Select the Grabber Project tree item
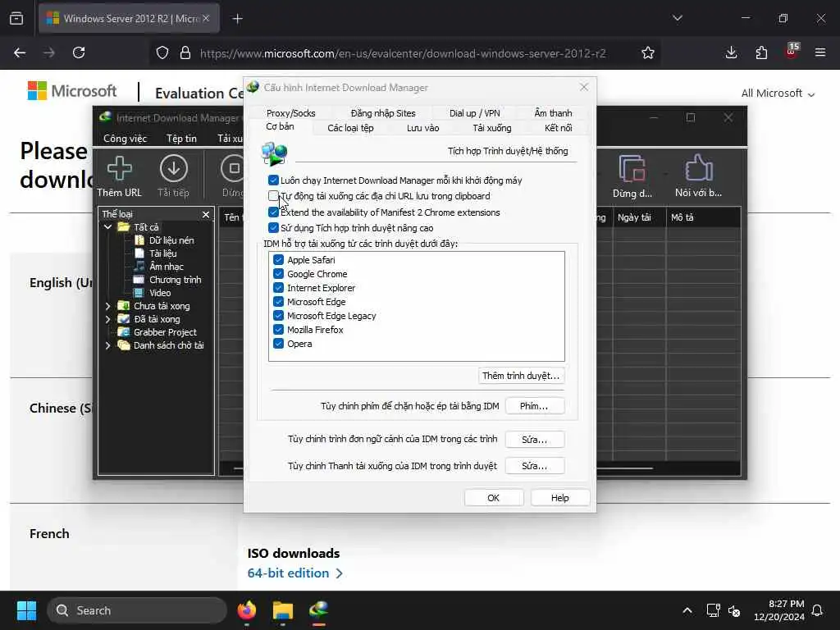 165,332
